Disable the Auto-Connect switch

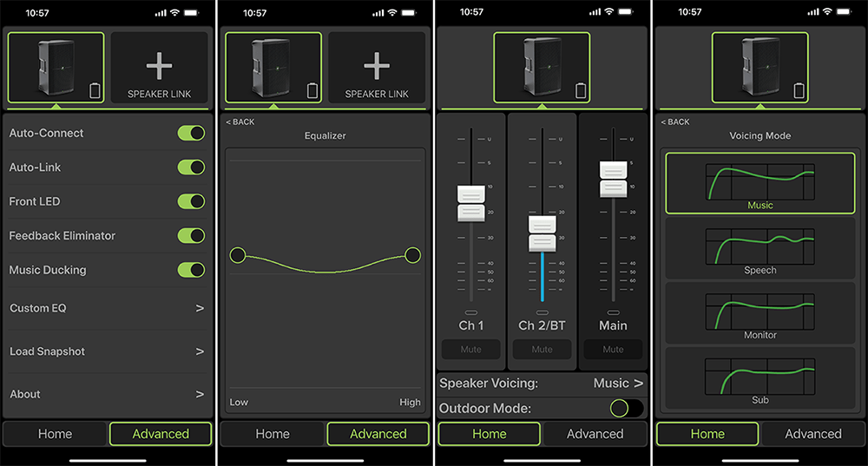click(x=191, y=133)
